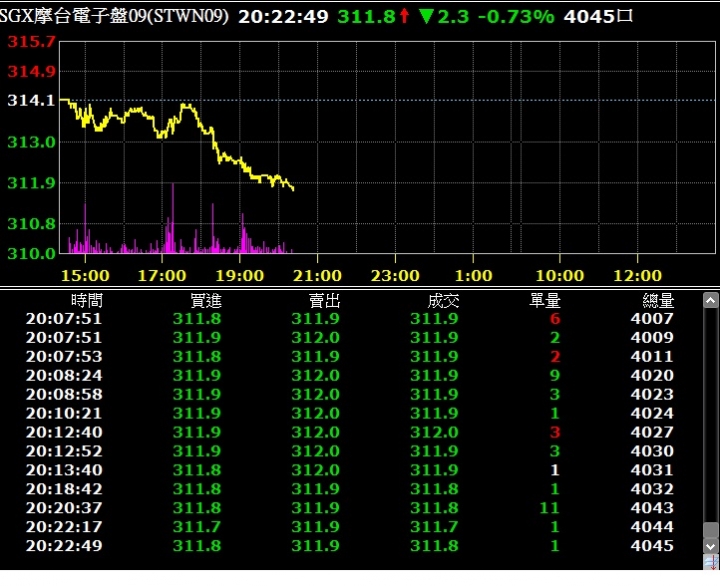Click the scroll down arrow of trade list
Screen dimensions: 720x586
tap(710, 547)
